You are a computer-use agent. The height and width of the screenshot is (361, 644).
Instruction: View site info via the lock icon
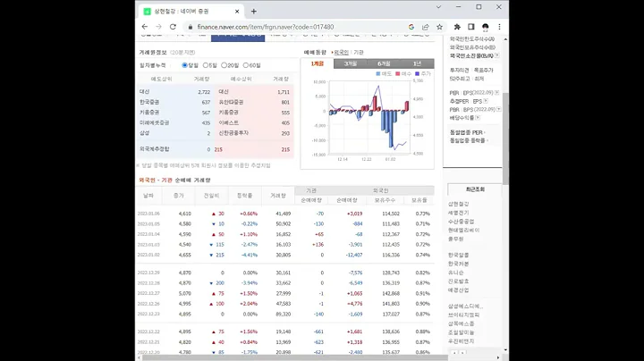point(191,27)
